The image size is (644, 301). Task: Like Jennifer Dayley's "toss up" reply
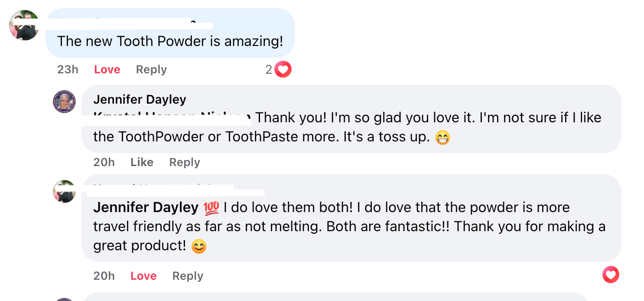142,162
